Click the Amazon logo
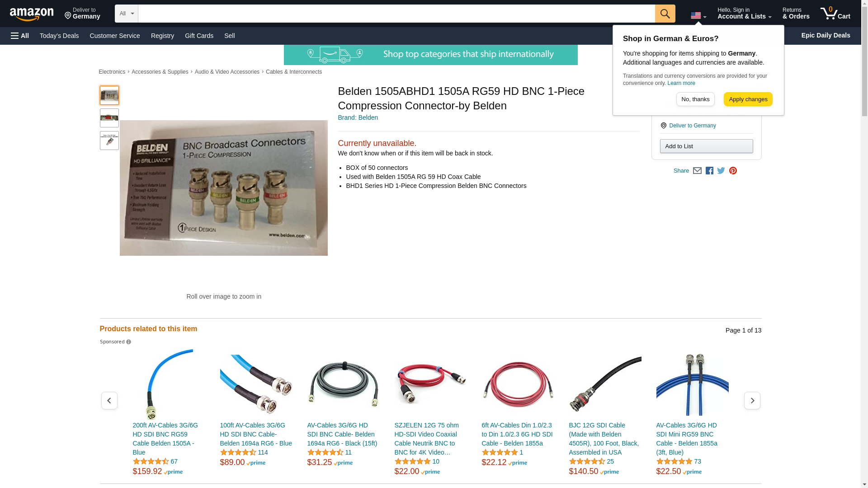 click(32, 14)
